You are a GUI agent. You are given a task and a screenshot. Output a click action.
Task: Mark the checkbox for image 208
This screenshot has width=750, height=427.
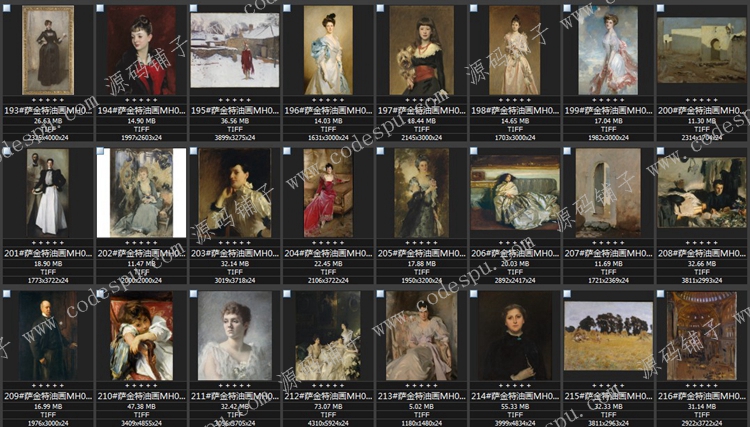tap(661, 151)
